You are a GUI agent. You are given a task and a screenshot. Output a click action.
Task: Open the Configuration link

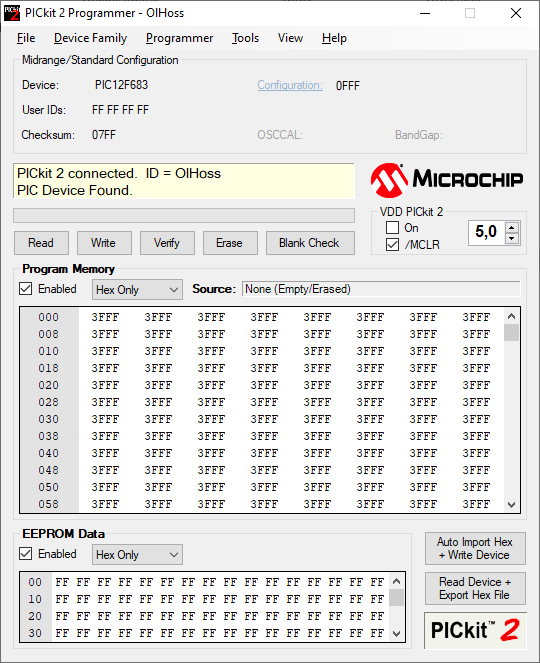coord(290,85)
